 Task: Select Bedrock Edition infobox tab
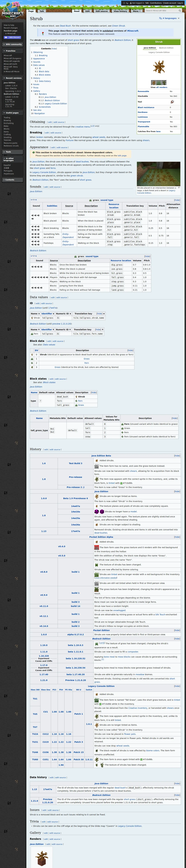166,48
